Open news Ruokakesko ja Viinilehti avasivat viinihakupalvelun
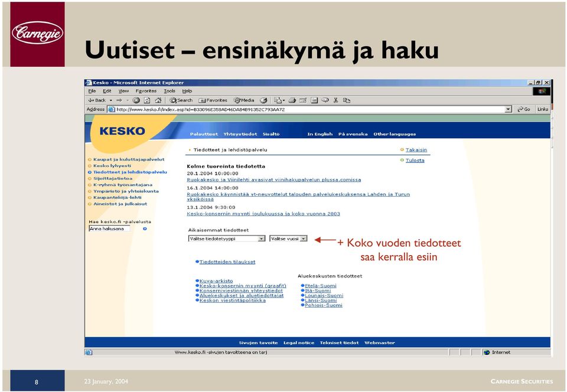This screenshot has height=392, width=567. pyautogui.click(x=273, y=179)
